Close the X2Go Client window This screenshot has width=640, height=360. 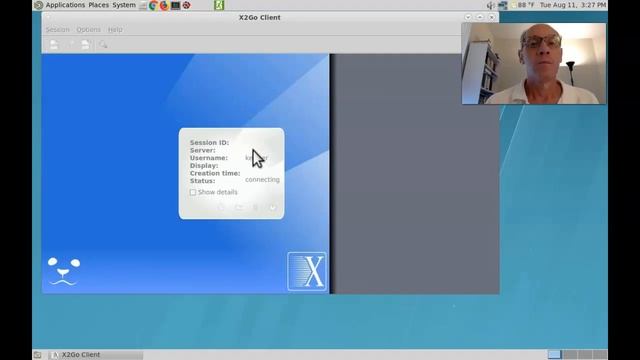tap(492, 17)
